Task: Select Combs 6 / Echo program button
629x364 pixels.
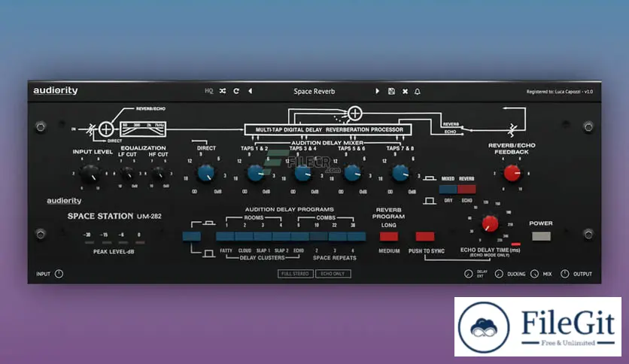Action: (300, 236)
